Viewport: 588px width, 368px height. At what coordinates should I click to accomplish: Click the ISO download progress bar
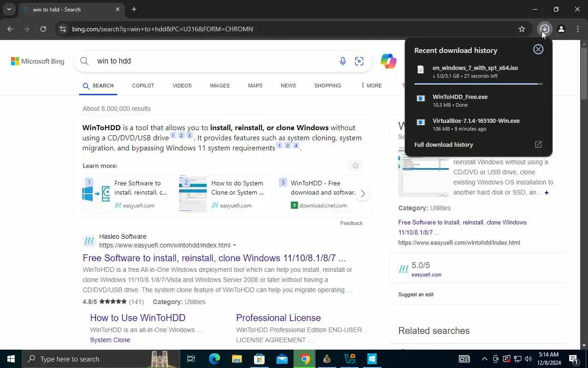(478, 84)
